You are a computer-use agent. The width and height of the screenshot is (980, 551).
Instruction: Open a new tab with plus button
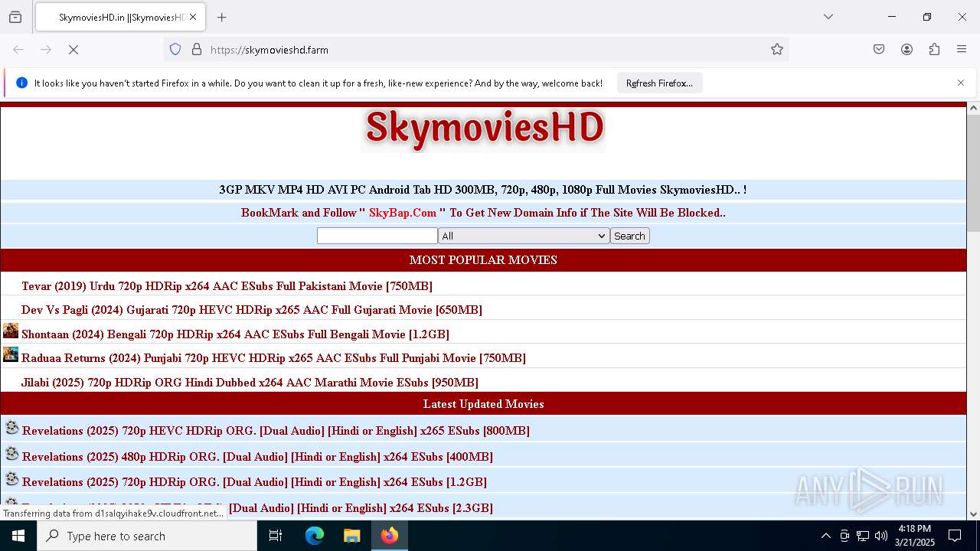pos(222,17)
